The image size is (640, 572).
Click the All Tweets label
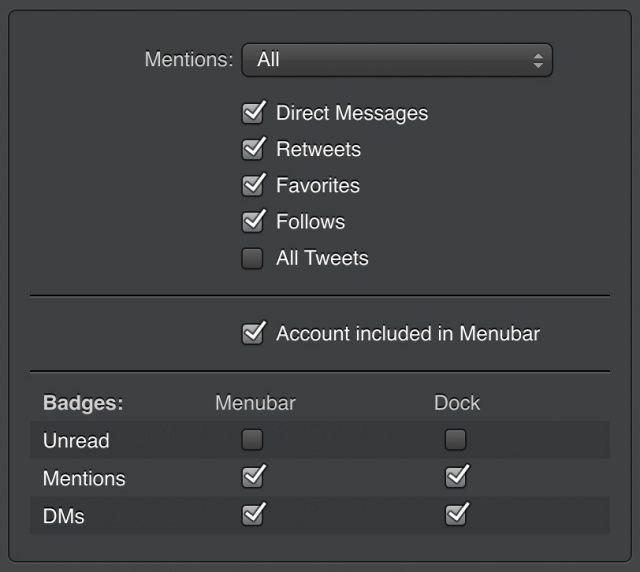point(322,258)
